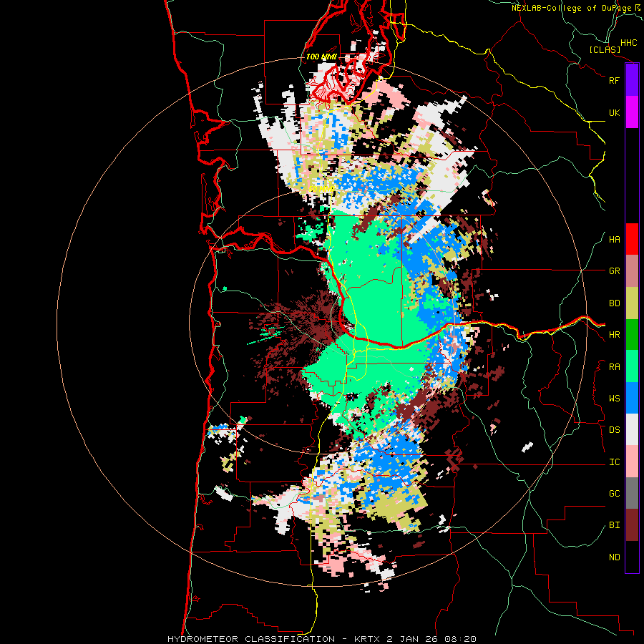644x644 pixels.
Task: Click the 'NEXLAB-College of DuPage' credit text
Action: point(572,8)
